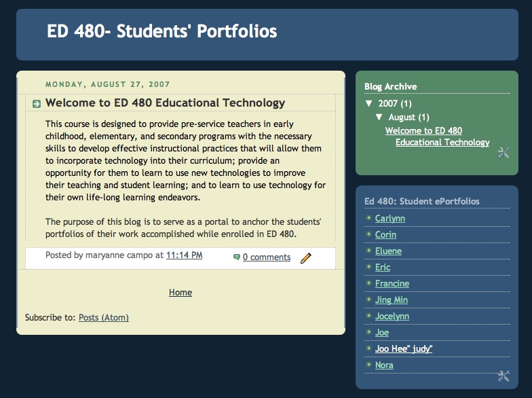Open the 0 comments link

(267, 257)
